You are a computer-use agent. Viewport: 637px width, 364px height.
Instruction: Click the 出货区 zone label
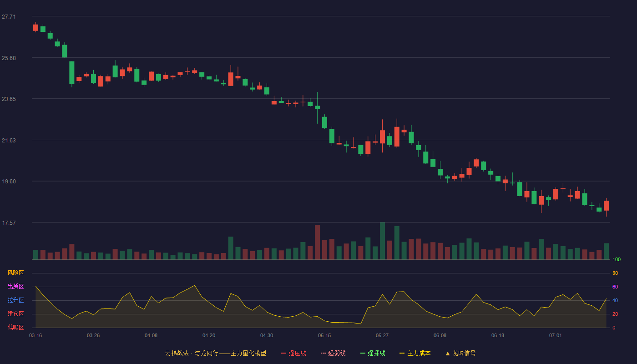tap(15, 287)
